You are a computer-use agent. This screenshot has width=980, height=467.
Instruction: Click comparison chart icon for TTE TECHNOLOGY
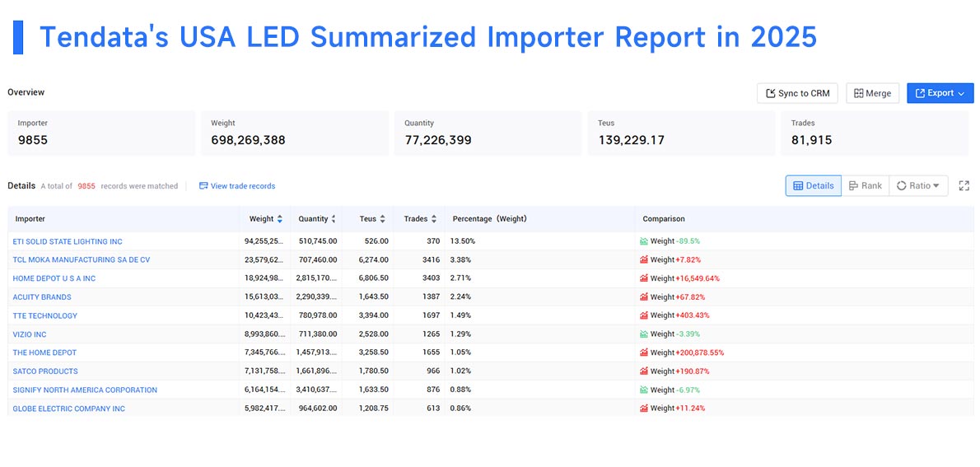[644, 315]
